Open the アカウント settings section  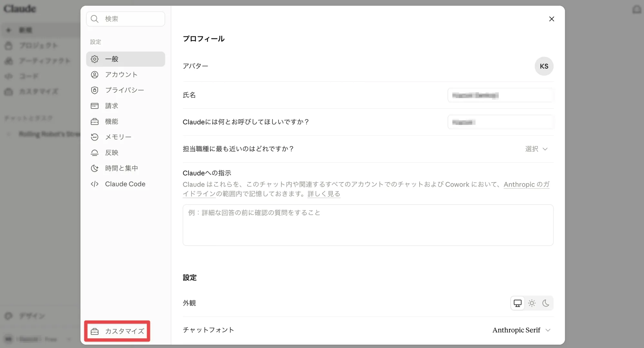pos(126,75)
